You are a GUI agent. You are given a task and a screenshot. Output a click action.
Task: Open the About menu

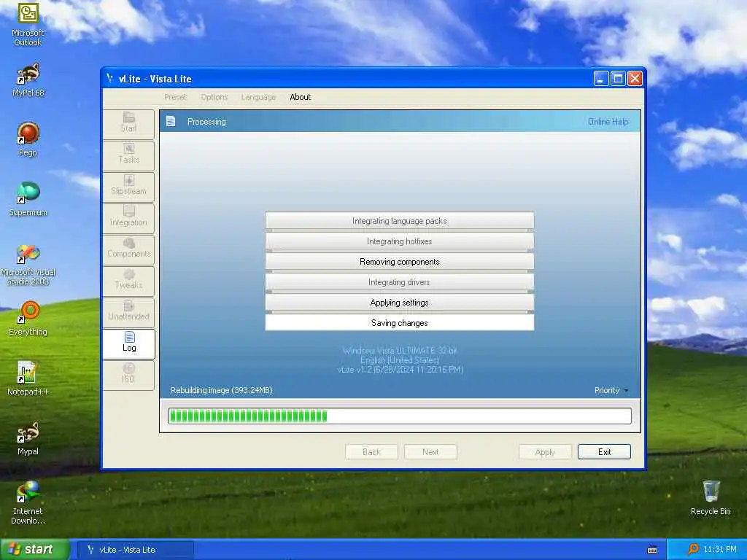[x=300, y=97]
